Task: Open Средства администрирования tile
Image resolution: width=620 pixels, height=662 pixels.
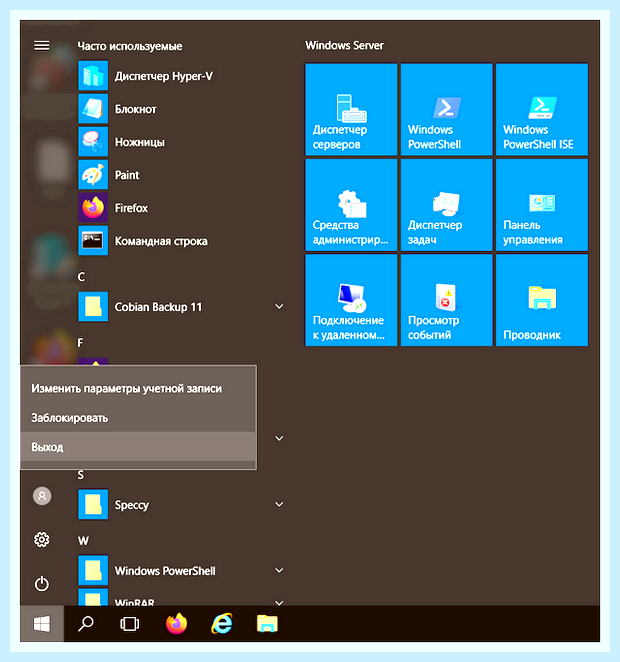Action: pos(351,205)
